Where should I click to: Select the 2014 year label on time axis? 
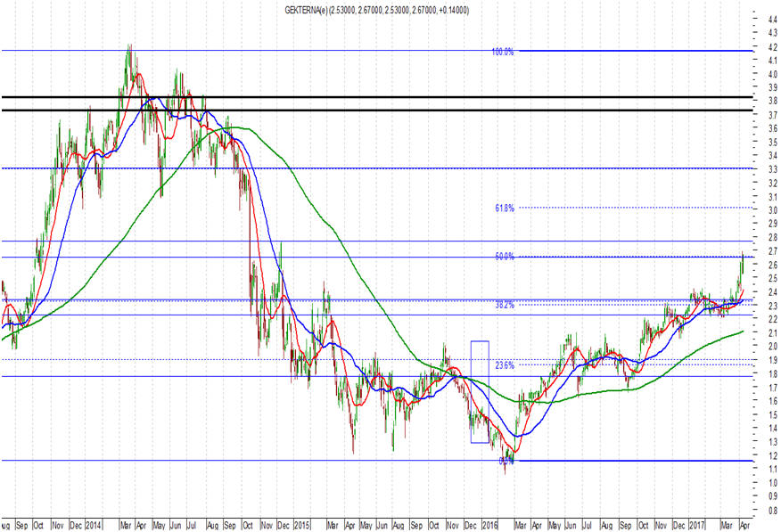coord(94,526)
